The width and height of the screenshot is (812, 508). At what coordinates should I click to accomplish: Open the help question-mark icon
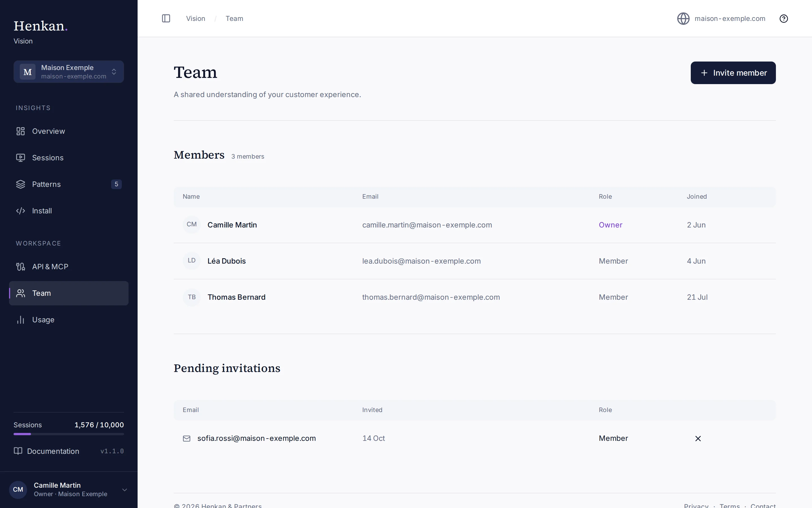(784, 18)
